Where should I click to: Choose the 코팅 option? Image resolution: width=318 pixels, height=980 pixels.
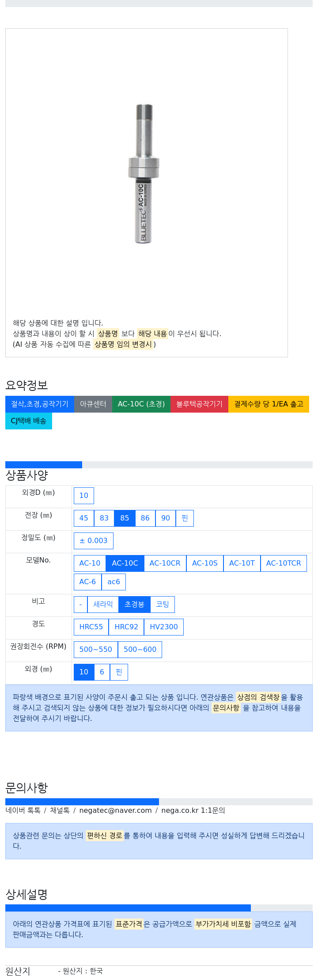(163, 605)
